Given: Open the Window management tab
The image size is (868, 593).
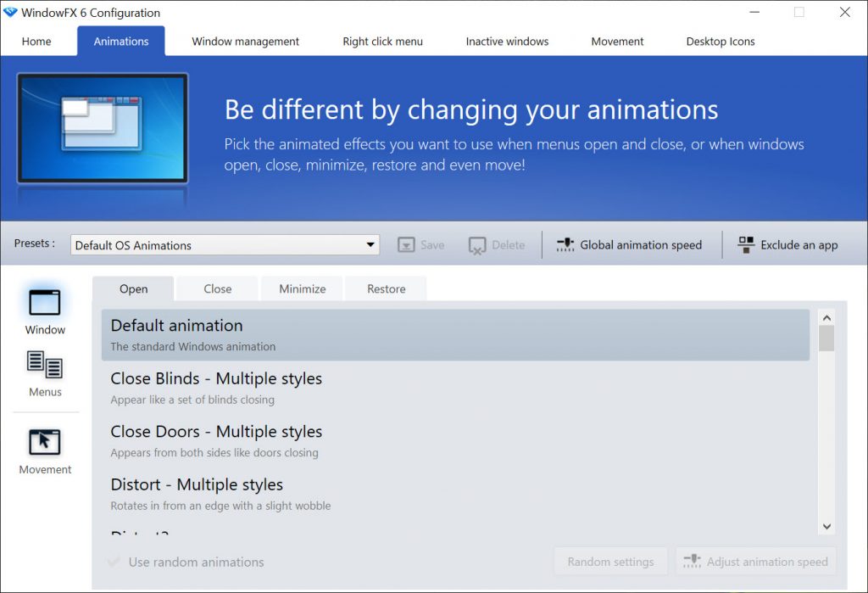Looking at the screenshot, I should (245, 42).
